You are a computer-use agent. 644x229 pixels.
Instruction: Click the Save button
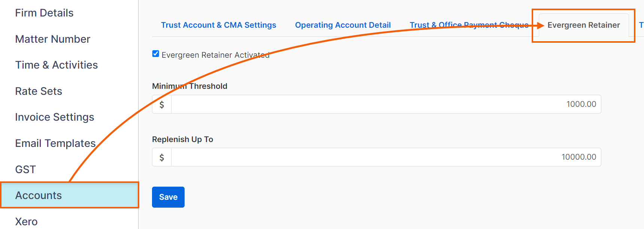tap(168, 197)
